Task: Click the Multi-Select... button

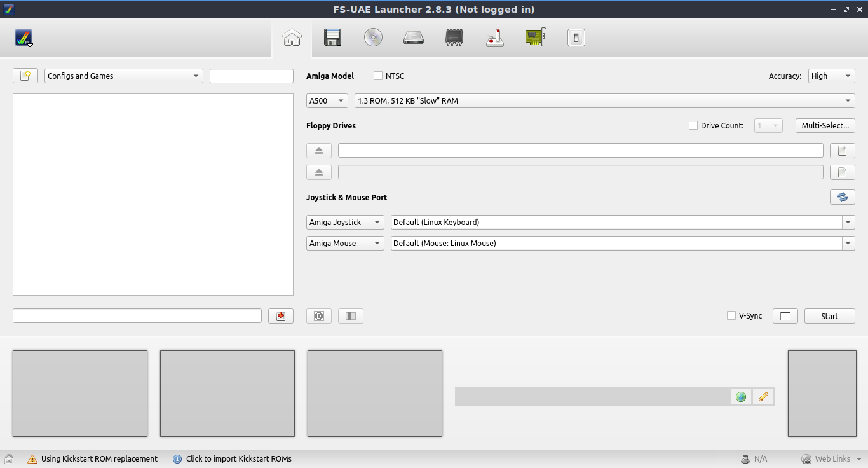Action: [825, 125]
